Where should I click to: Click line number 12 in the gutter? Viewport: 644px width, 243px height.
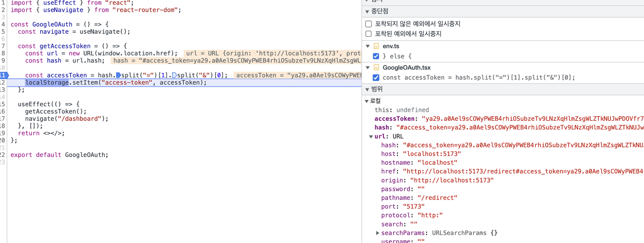pos(3,83)
